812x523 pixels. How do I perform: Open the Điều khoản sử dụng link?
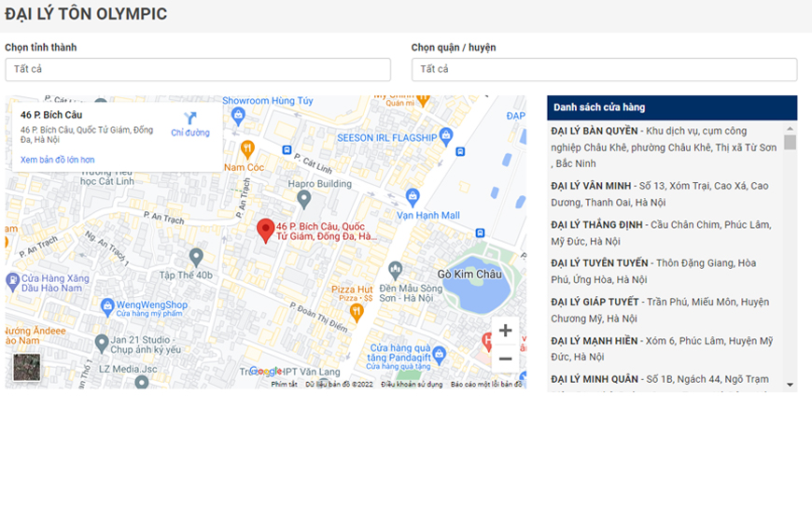coord(412,385)
